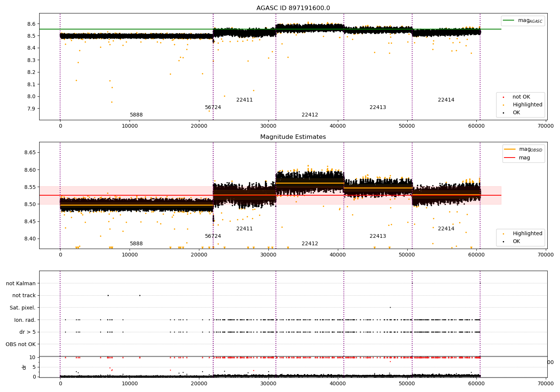Click y-axis tick "8.55" on Magnitude Estimates plot
560x392 pixels.
pos(30,187)
